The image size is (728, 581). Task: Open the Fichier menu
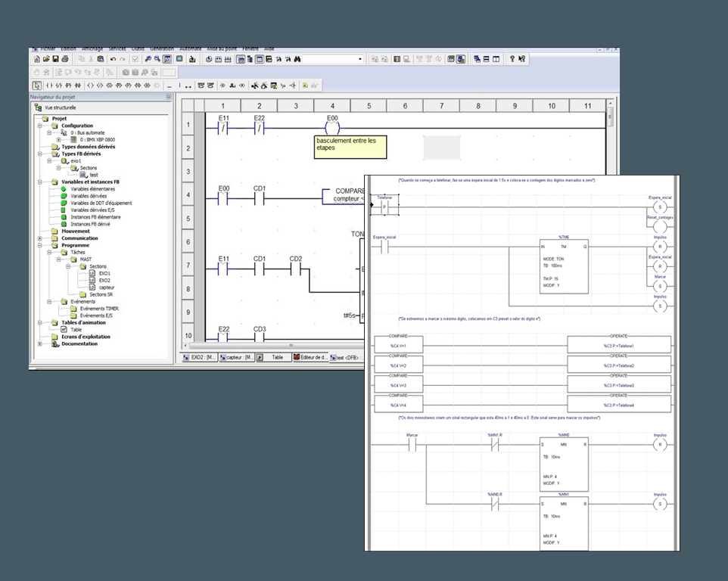pyautogui.click(x=48, y=48)
